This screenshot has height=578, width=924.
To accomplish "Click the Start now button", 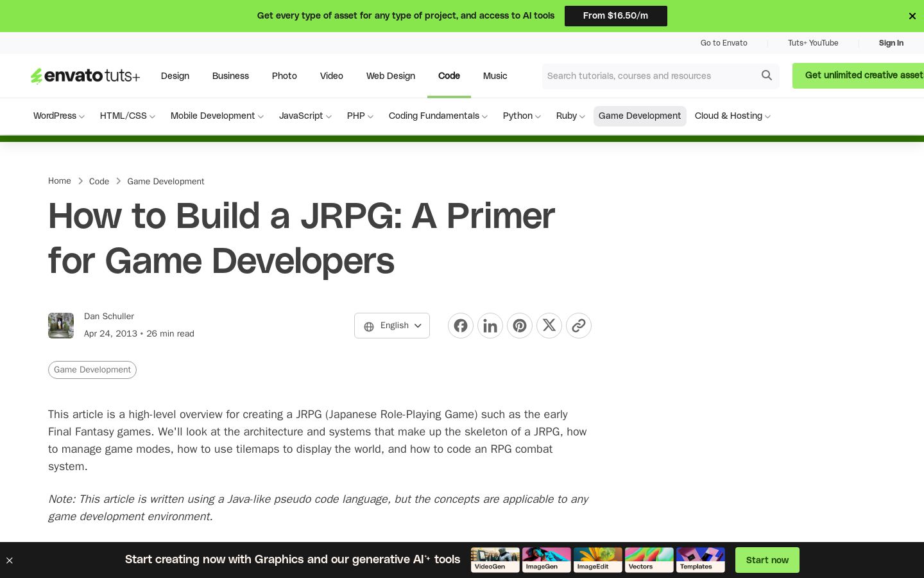I will pyautogui.click(x=767, y=560).
